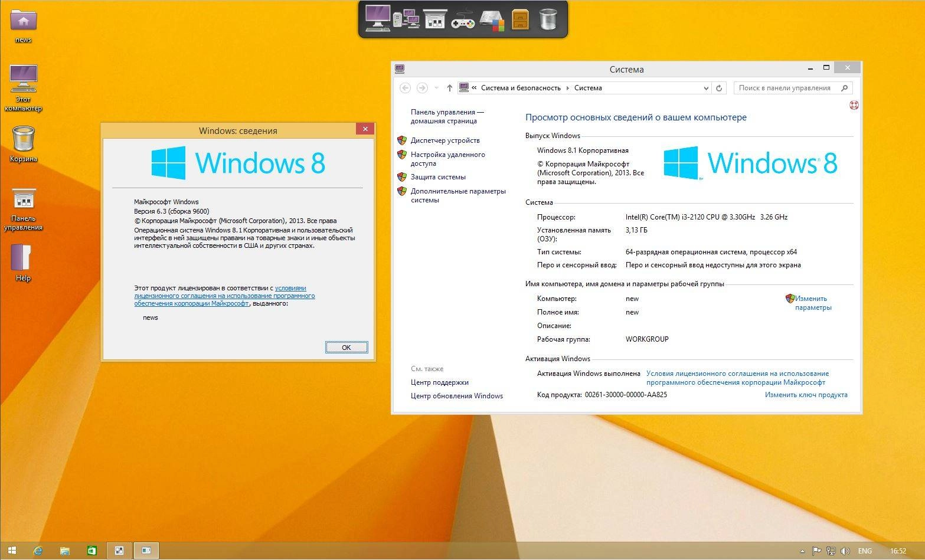Viewport: 925px width, 560px height.
Task: Open the breadcrumb root chevrons dropdown
Action: click(474, 88)
